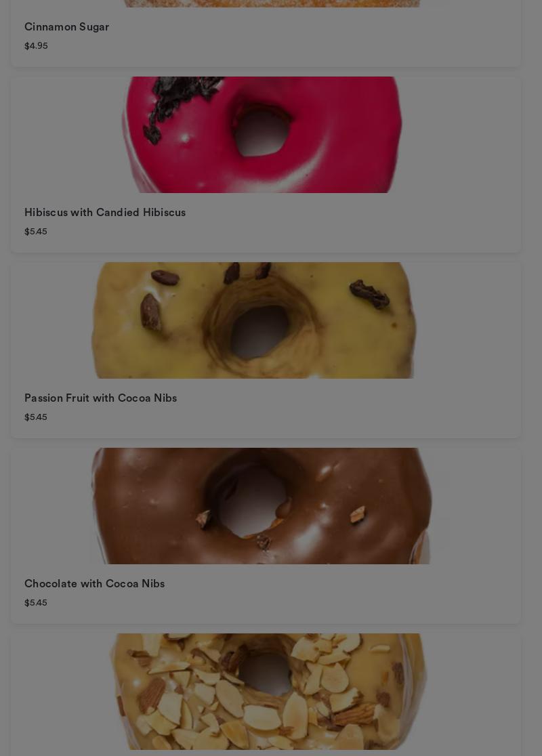Screen dimensions: 542x756
Task: Select the $4.95 Cinnamon Sugar price
Action: [x=36, y=46]
